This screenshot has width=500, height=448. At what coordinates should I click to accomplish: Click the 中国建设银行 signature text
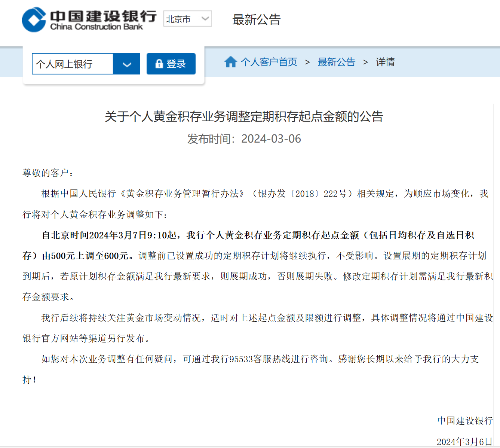(465, 421)
